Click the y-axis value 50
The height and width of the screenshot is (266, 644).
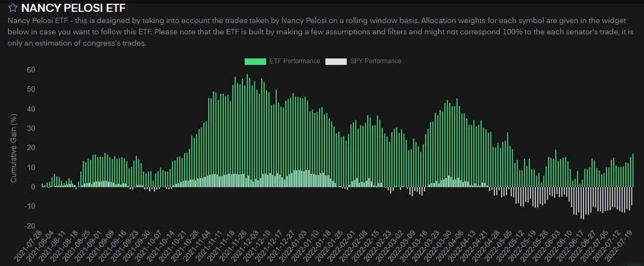[x=31, y=90]
